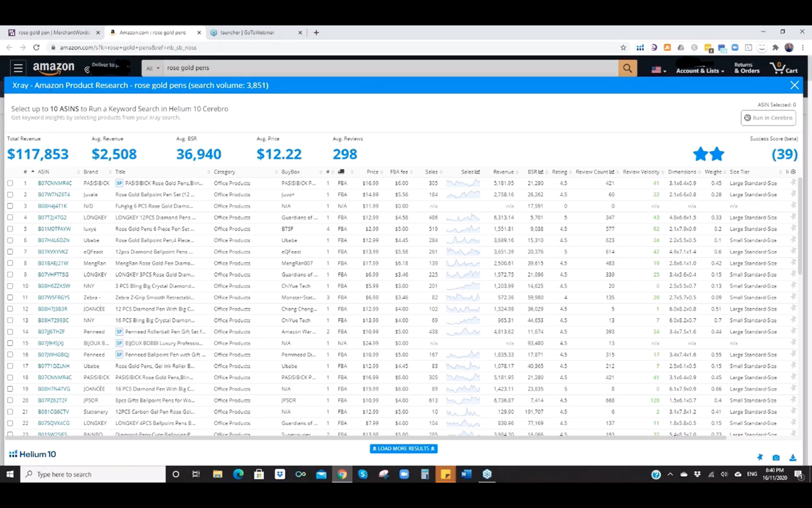Open ASIN link B081CG6CTV
This screenshot has width=812, height=508.
53,411
